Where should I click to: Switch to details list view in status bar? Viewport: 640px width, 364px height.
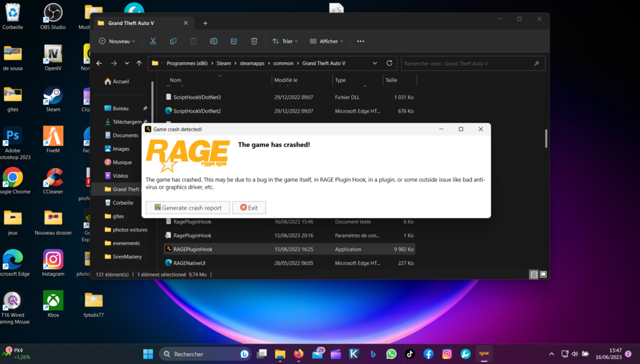point(533,274)
